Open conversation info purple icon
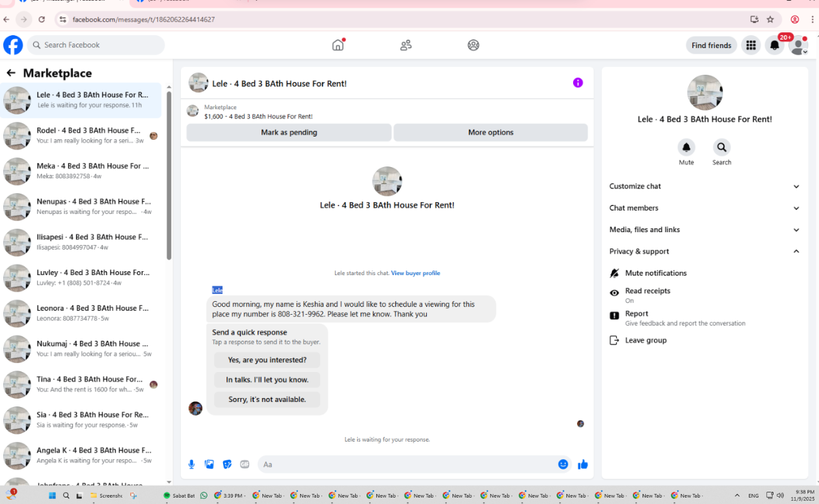819x504 pixels. (x=578, y=83)
